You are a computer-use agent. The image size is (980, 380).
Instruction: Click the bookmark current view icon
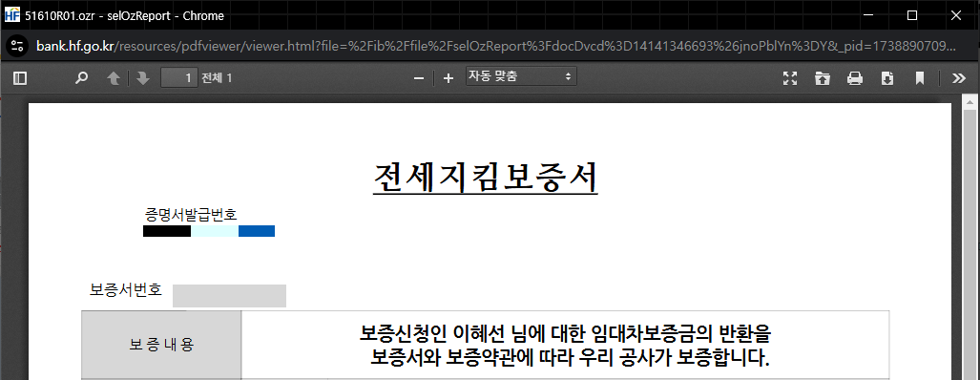point(919,78)
